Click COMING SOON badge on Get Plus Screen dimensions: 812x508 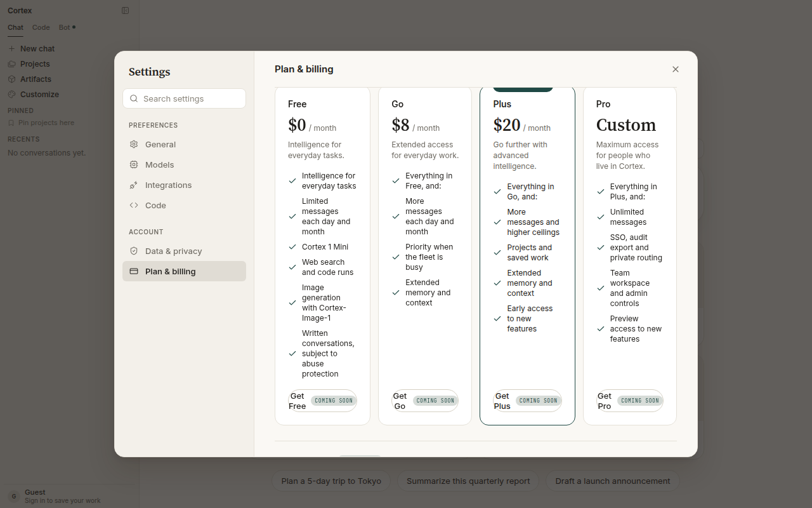click(x=538, y=401)
